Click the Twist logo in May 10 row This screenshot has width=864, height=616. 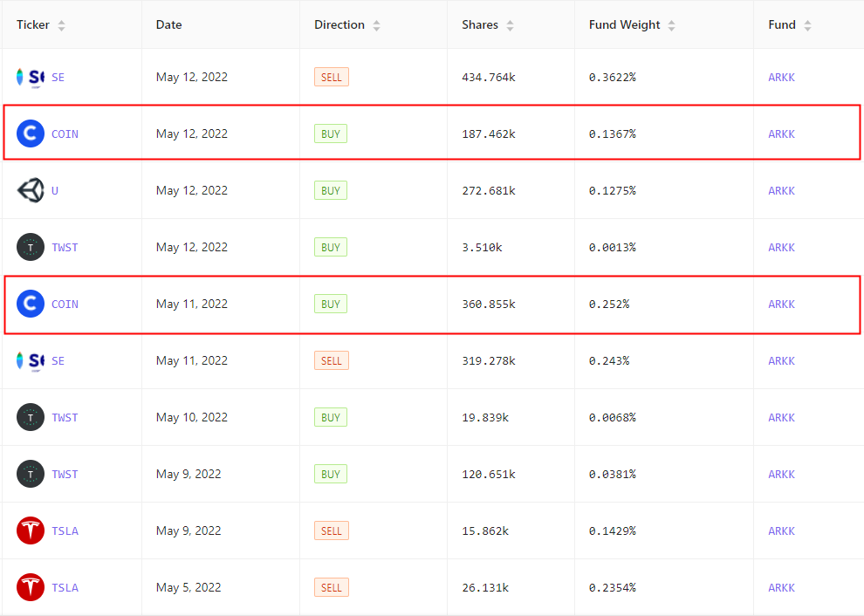[x=31, y=418]
